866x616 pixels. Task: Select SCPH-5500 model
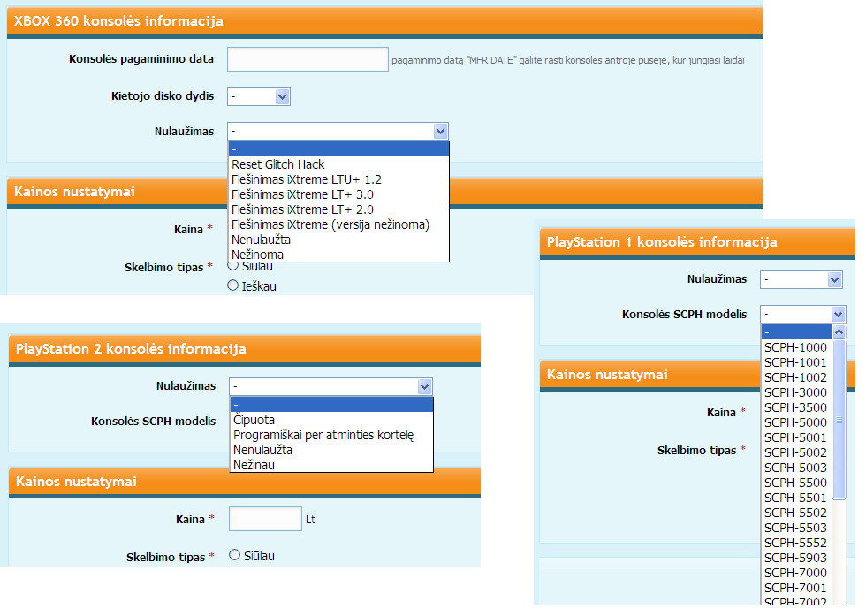[x=796, y=483]
